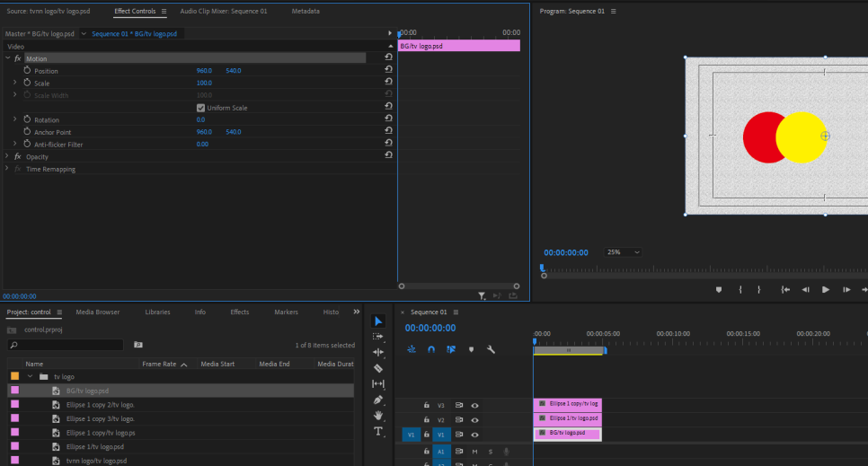Reset the Scale parameter
Image resolution: width=868 pixels, height=466 pixels.
388,82
